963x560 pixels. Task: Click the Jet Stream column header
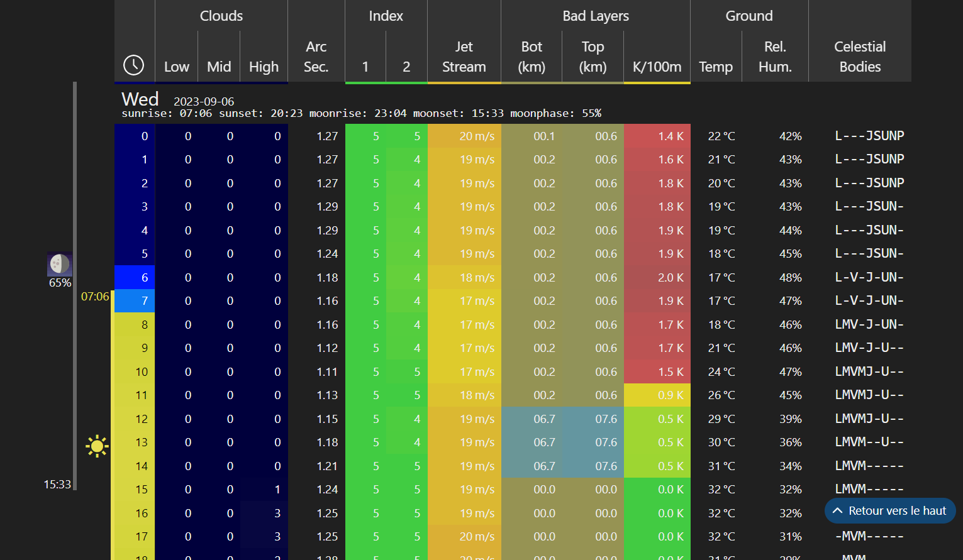coord(464,57)
